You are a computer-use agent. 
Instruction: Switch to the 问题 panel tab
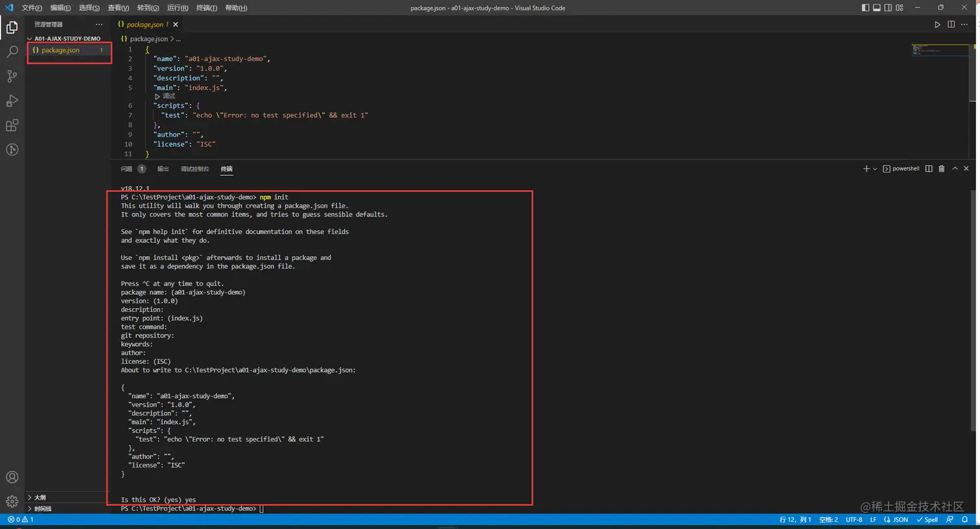132,169
